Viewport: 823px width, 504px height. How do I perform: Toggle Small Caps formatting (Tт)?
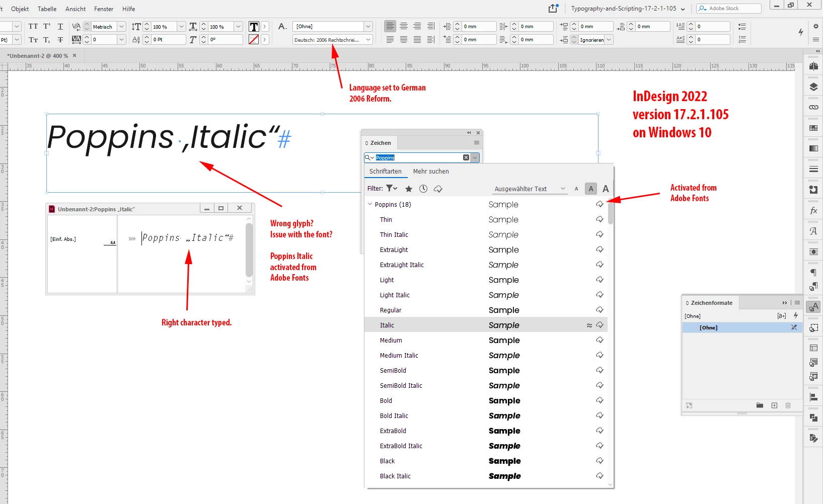(33, 40)
